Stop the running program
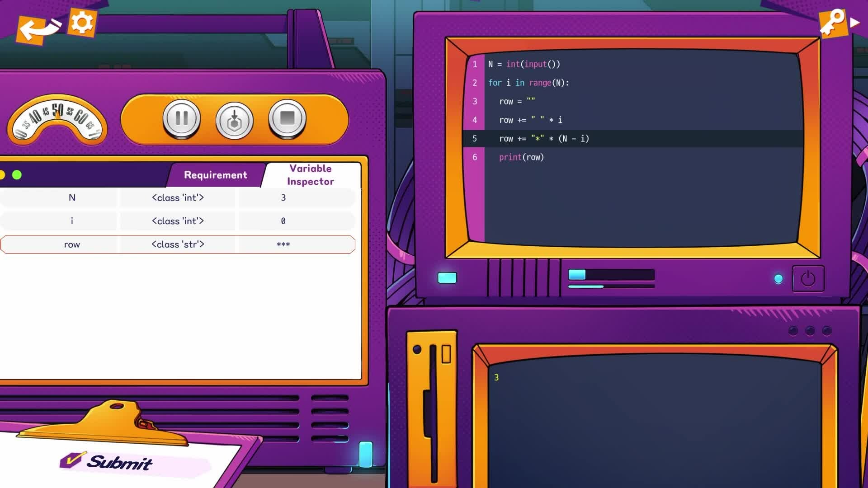 tap(287, 119)
